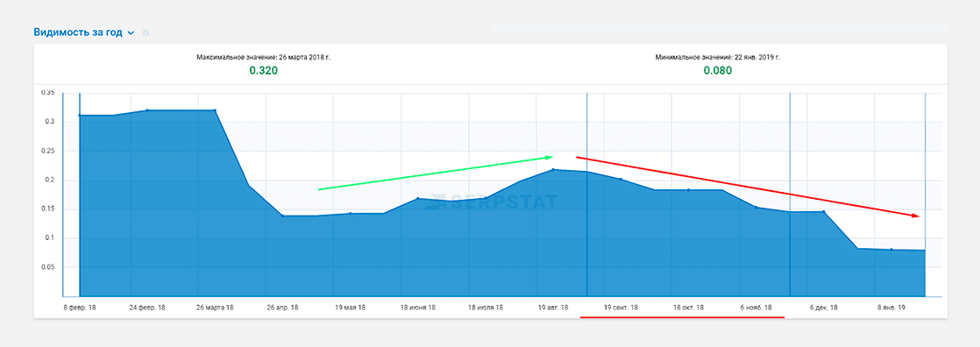
Task: Click the Максимальное значение date label
Action: click(x=263, y=57)
